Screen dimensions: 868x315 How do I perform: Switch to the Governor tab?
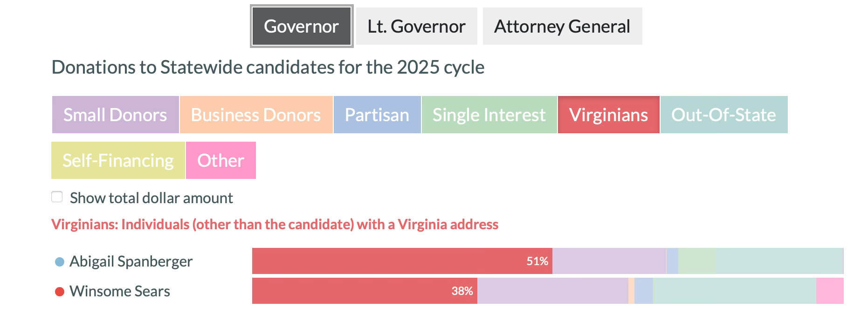(302, 26)
